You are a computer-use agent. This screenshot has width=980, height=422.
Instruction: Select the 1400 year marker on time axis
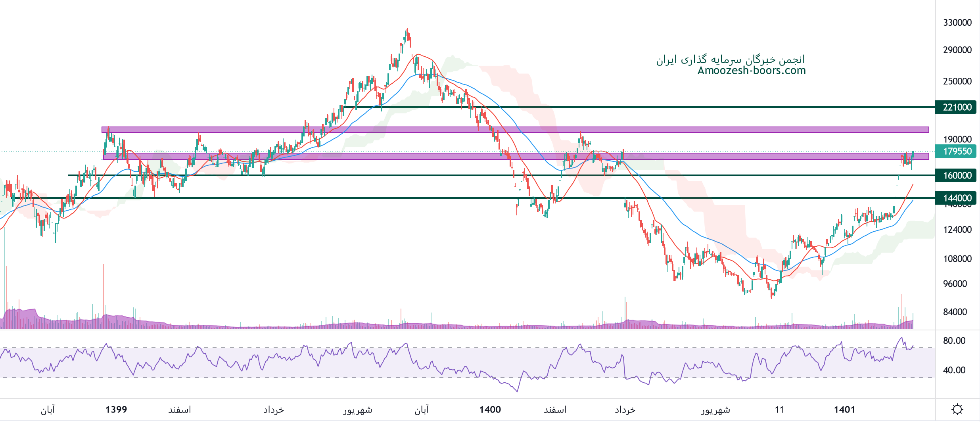[490, 409]
